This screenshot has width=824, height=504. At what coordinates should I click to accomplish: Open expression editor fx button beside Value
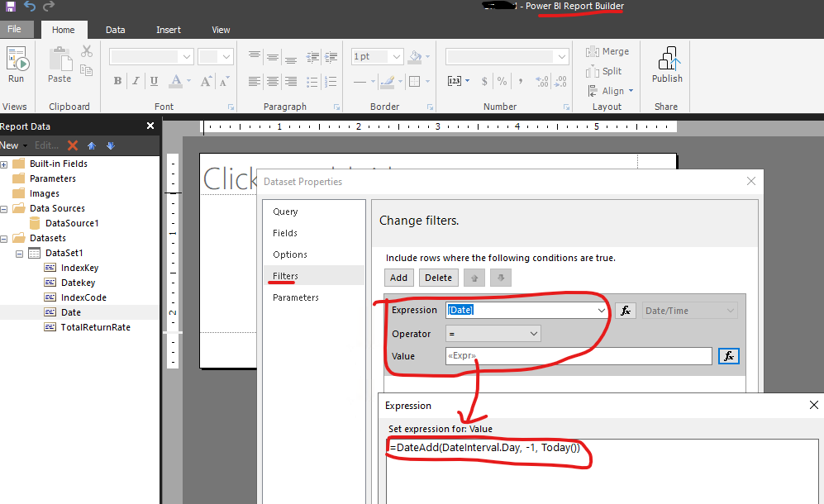(x=728, y=356)
